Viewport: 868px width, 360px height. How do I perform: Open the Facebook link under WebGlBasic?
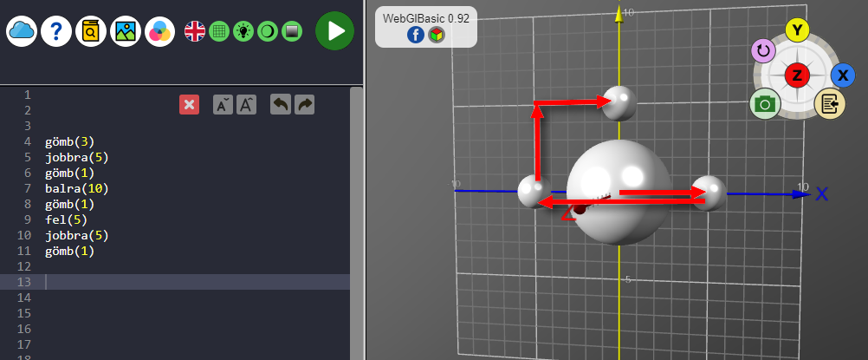point(415,35)
